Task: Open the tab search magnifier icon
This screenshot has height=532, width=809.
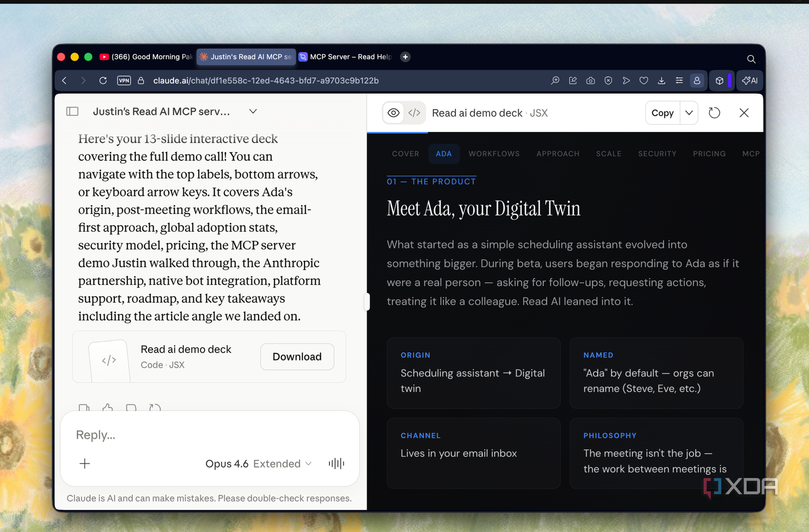Action: tap(751, 59)
